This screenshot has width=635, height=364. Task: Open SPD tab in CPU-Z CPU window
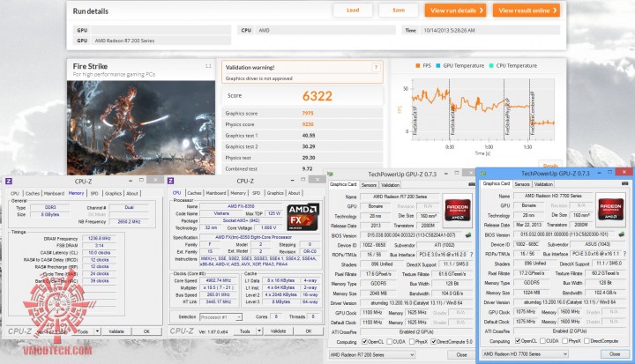(x=257, y=193)
